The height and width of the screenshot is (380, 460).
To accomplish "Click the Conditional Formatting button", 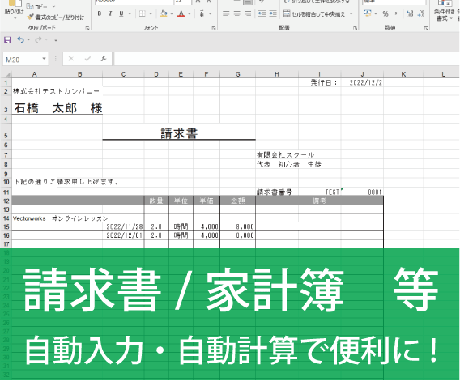I will click(x=445, y=11).
